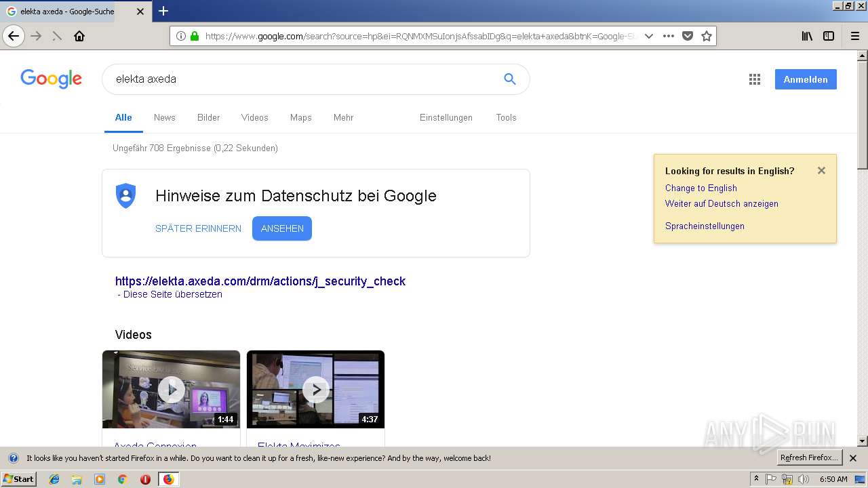Open the volume control in system tray
868x488 pixels.
804,479
